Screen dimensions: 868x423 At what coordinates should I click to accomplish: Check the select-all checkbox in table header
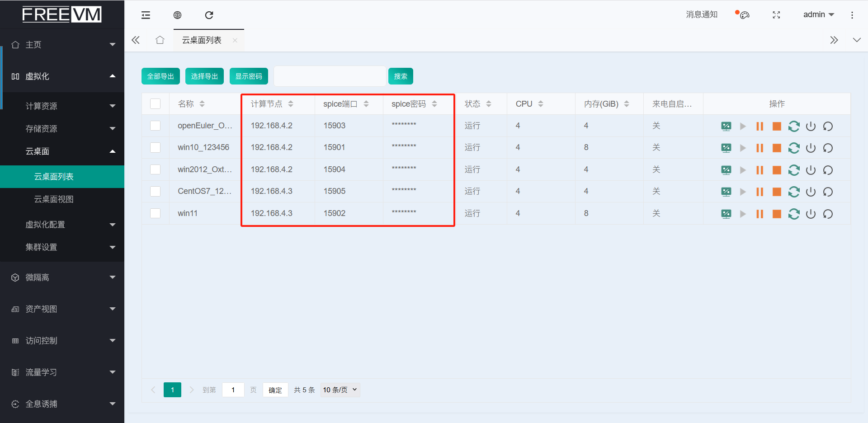(155, 104)
